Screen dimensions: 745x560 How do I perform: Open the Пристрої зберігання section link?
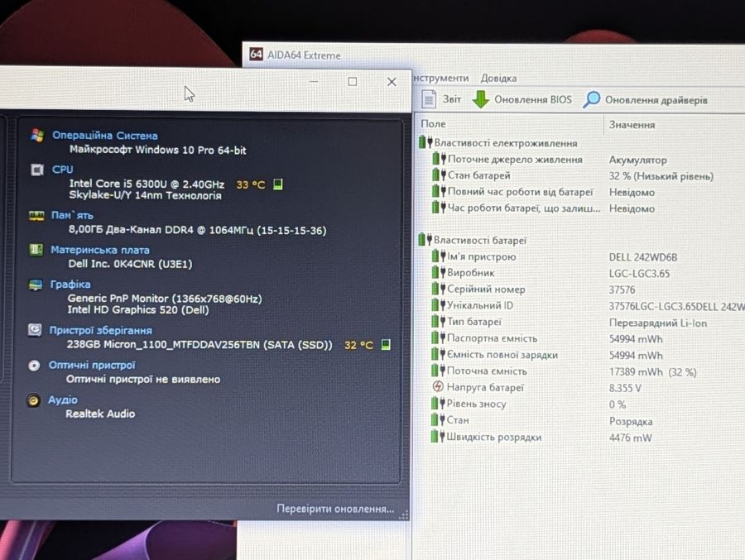(x=100, y=330)
